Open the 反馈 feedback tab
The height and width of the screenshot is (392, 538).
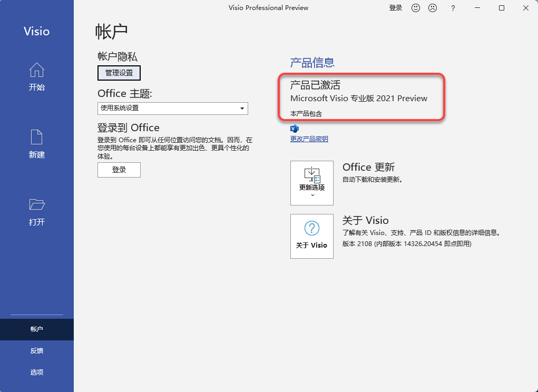pos(37,351)
